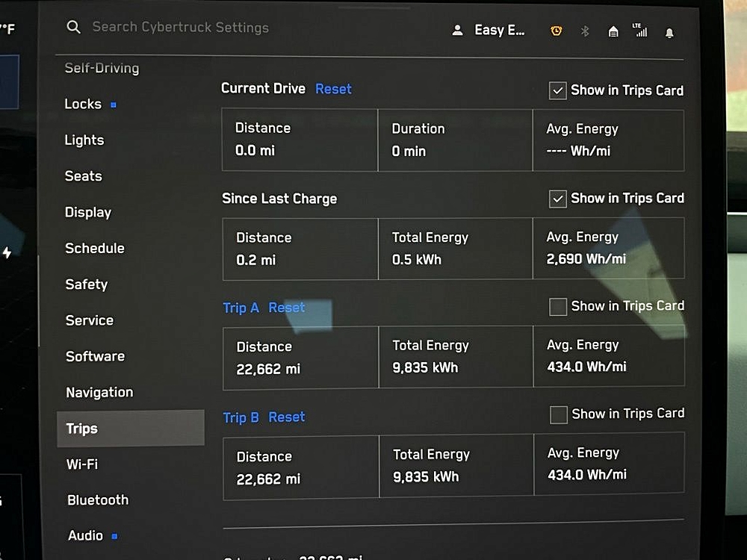Reset the Current Drive statistics
The height and width of the screenshot is (560, 747).
click(333, 89)
